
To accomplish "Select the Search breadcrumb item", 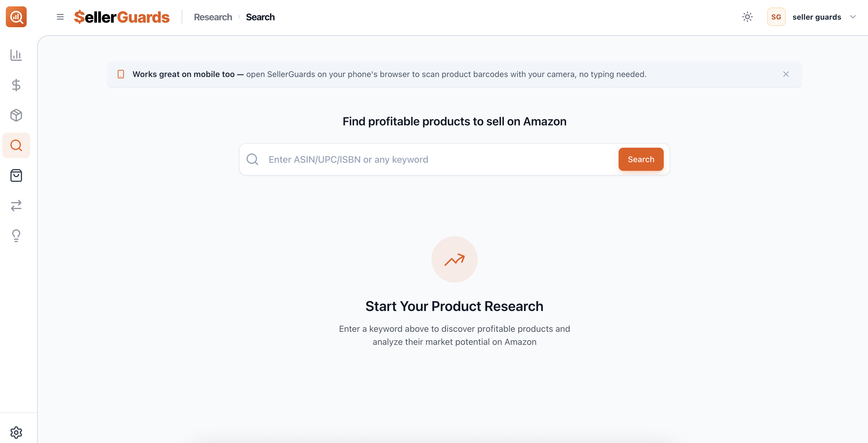I will pos(260,17).
